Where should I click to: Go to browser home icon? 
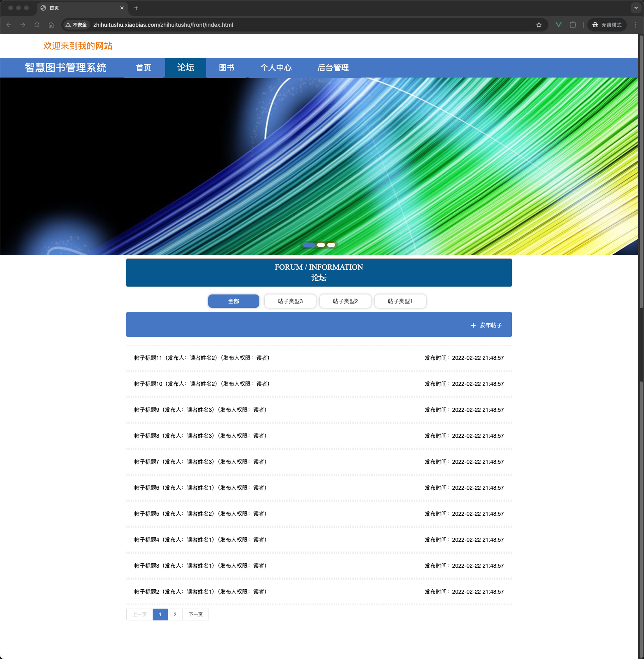coord(51,25)
